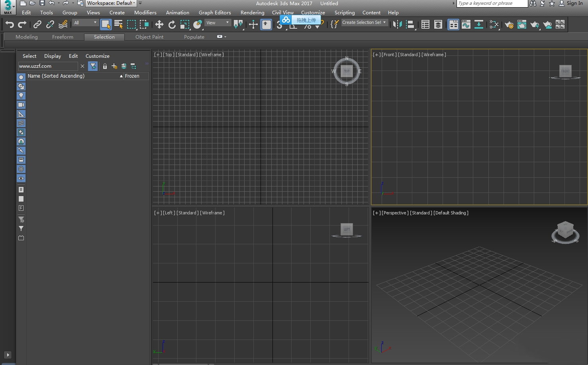The width and height of the screenshot is (588, 365).
Task: Toggle the Layer Explorer icon
Action: pos(438,25)
